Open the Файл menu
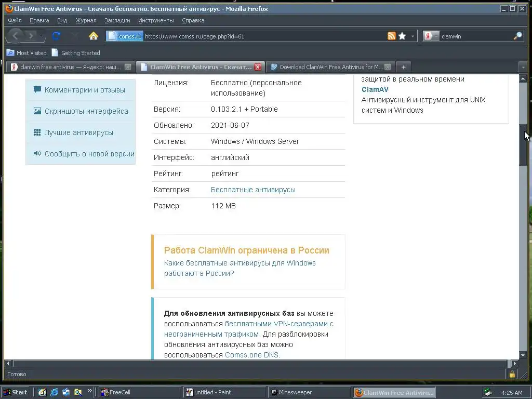The width and height of the screenshot is (532, 399). [15, 20]
